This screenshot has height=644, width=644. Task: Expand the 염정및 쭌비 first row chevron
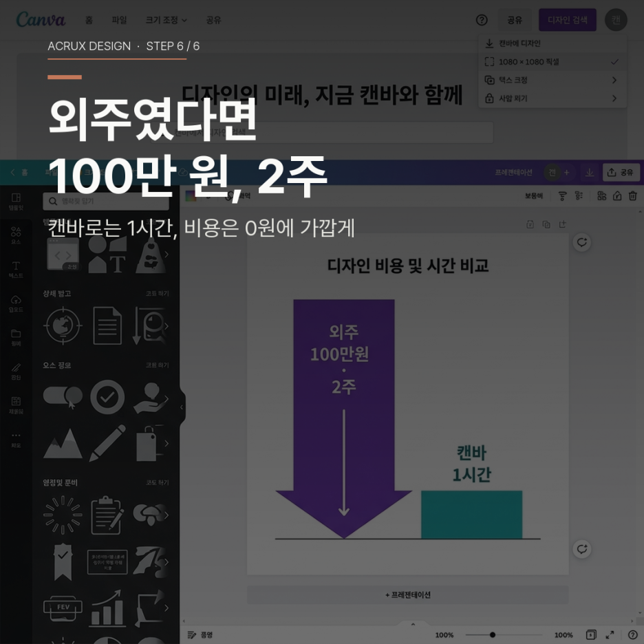167,515
